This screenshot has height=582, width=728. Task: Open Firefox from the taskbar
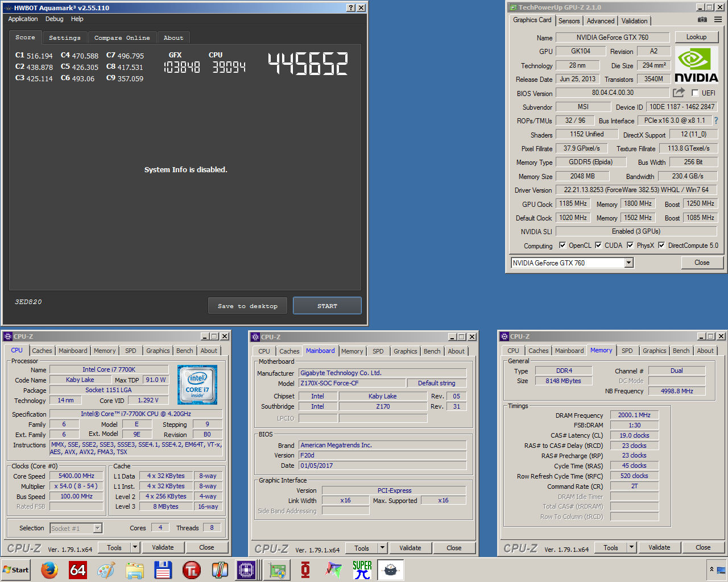tap(49, 569)
